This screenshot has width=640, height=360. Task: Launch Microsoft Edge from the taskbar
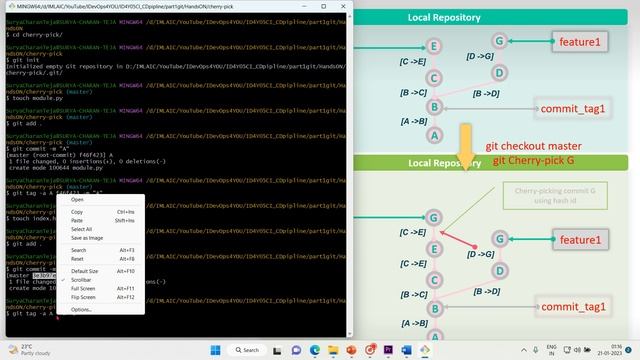click(315, 350)
